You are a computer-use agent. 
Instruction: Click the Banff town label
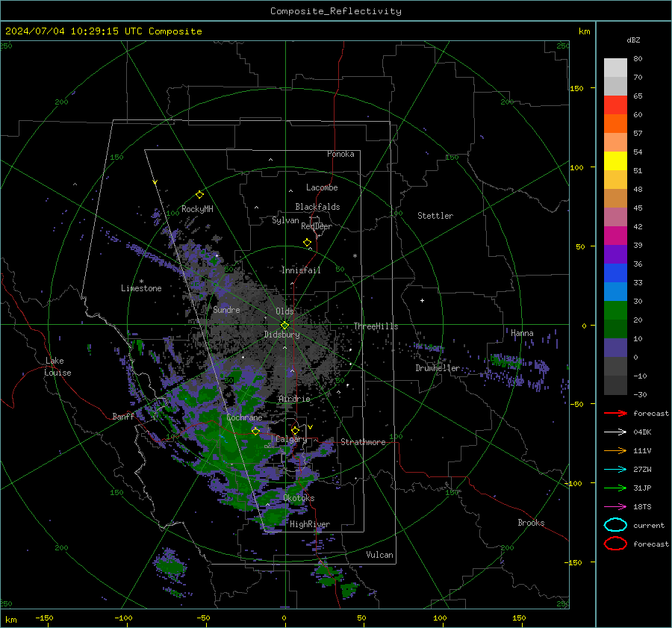pos(123,417)
